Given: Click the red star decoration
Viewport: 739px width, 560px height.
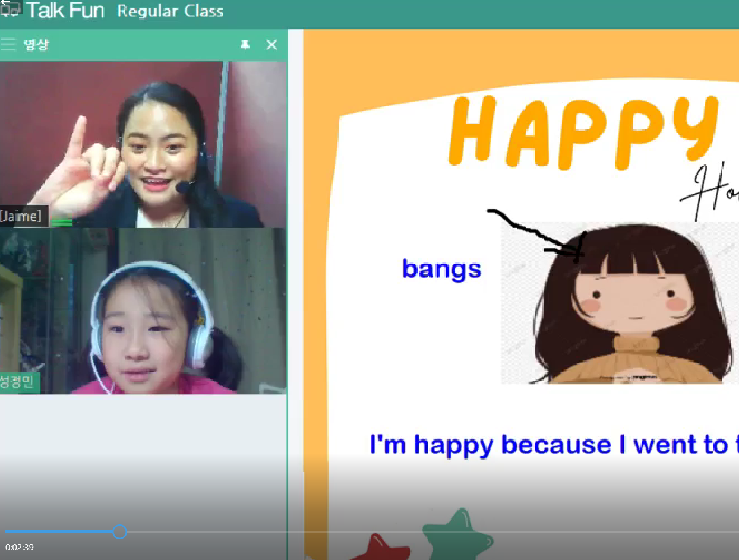Looking at the screenshot, I should (381, 548).
